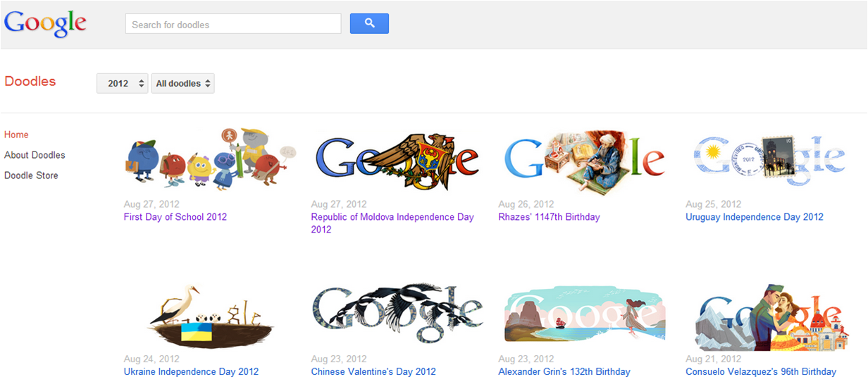The width and height of the screenshot is (868, 384).
Task: Open Republic of Moldova Independence Day link
Action: [392, 223]
